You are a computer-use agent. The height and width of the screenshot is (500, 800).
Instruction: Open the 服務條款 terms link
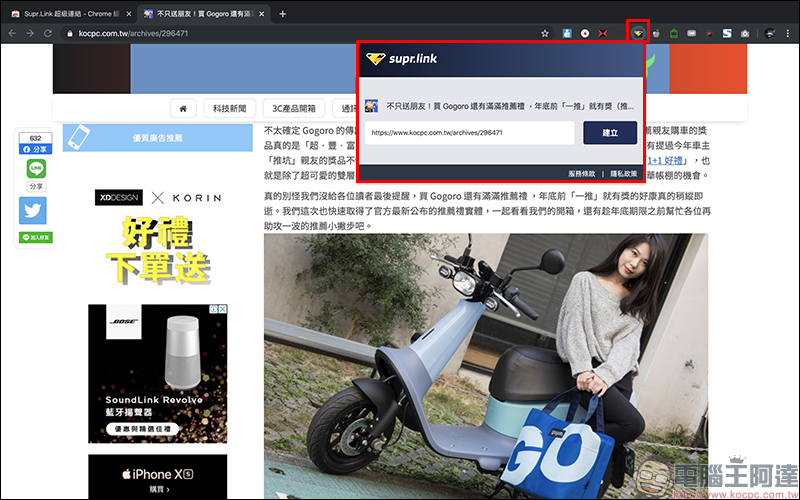click(582, 173)
